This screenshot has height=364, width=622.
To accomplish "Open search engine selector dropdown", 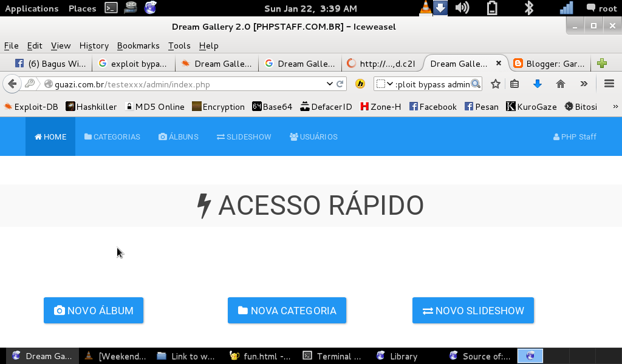I will (384, 84).
